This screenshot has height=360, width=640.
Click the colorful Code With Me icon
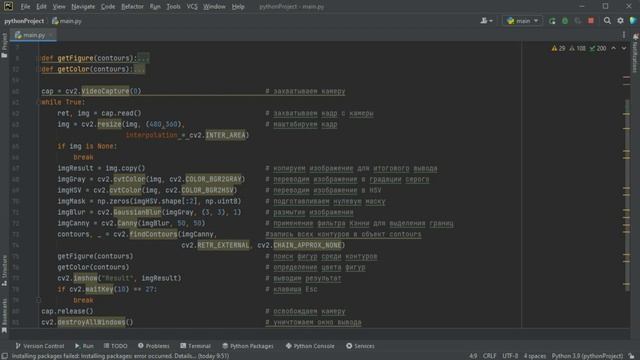pos(633,20)
